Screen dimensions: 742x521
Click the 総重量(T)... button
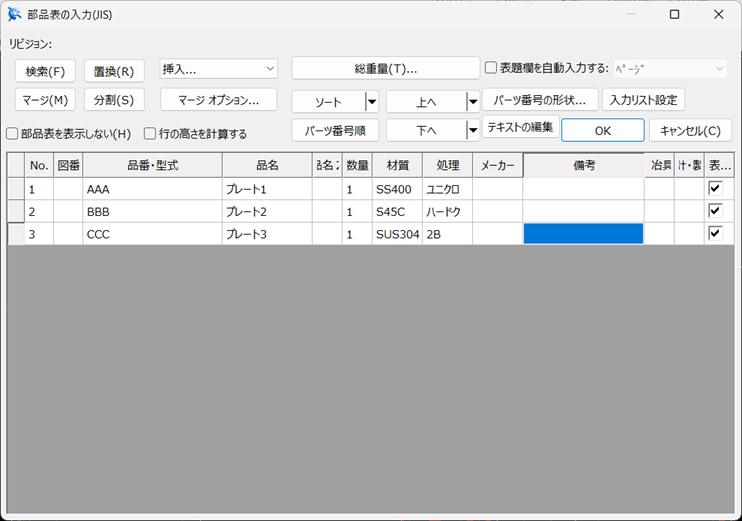(386, 69)
